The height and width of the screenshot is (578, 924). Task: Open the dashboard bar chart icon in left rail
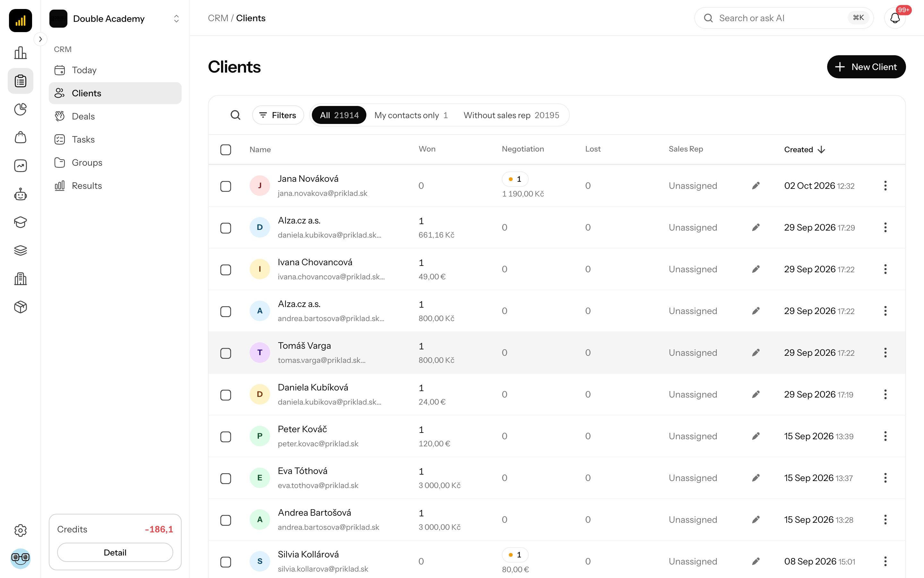coord(20,53)
